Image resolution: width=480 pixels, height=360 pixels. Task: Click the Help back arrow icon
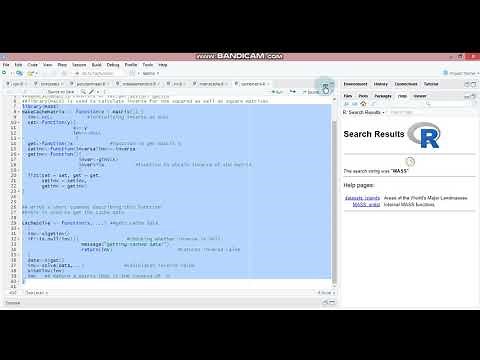[346, 104]
